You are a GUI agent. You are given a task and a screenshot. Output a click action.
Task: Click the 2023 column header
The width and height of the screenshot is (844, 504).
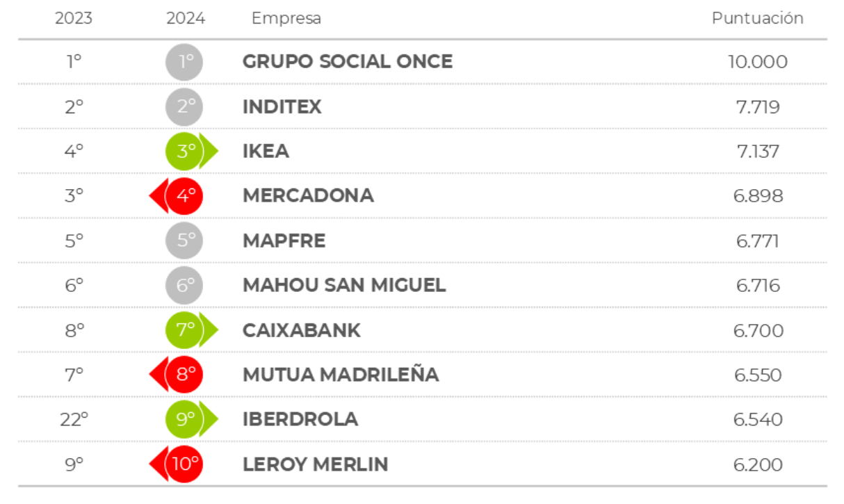point(74,19)
